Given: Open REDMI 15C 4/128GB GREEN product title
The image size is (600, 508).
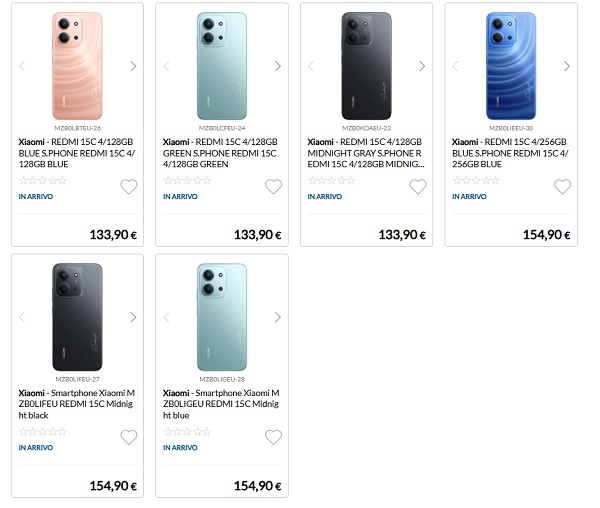Looking at the screenshot, I should (x=220, y=153).
